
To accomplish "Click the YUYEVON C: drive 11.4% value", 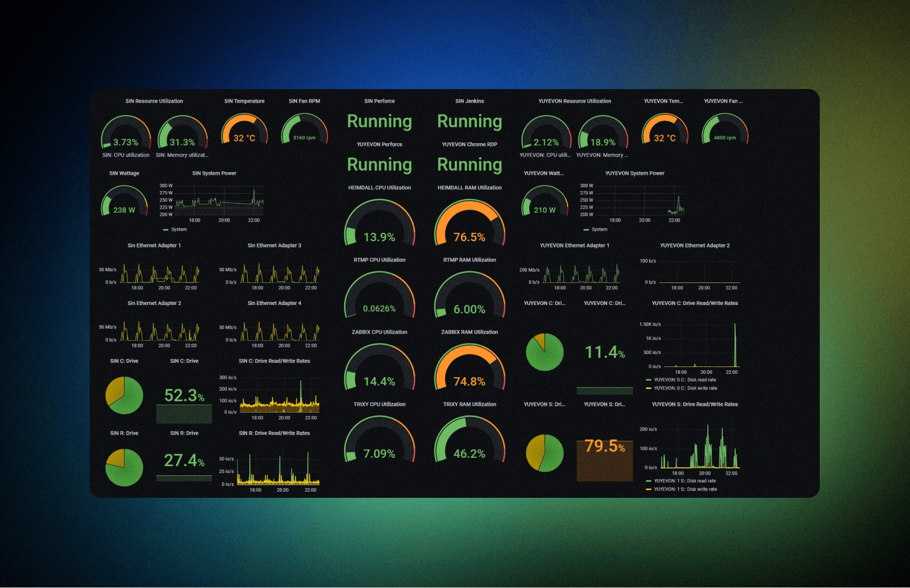I will [605, 352].
